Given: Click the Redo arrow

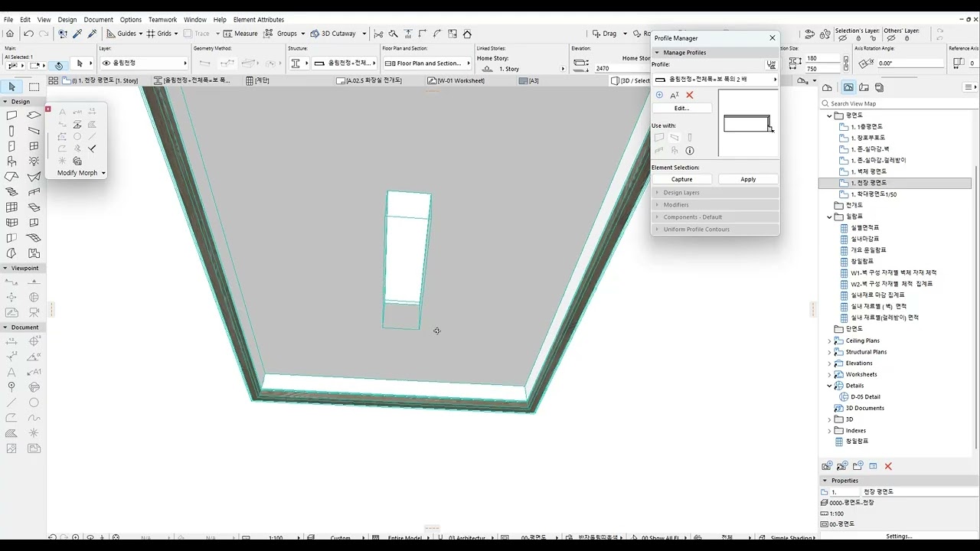Looking at the screenshot, I should (x=44, y=34).
